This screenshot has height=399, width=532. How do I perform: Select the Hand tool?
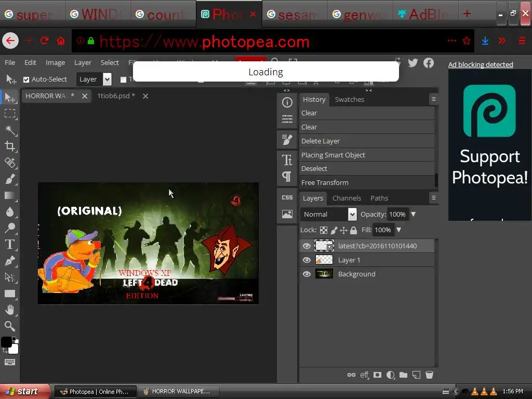[x=10, y=310]
